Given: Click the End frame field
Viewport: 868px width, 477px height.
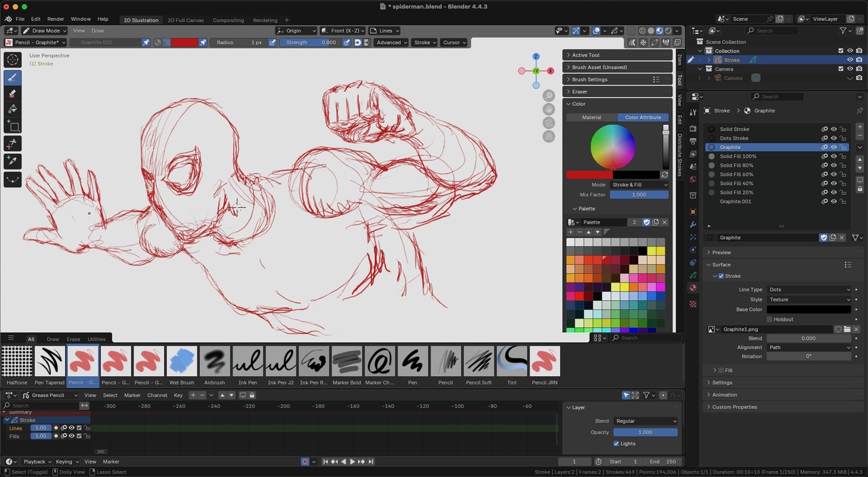Looking at the screenshot, I should (663, 461).
